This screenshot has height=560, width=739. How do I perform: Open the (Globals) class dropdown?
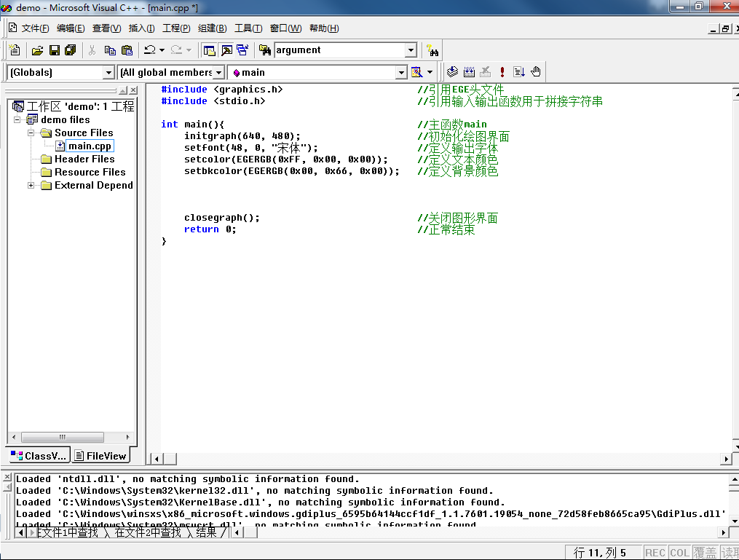pos(108,73)
